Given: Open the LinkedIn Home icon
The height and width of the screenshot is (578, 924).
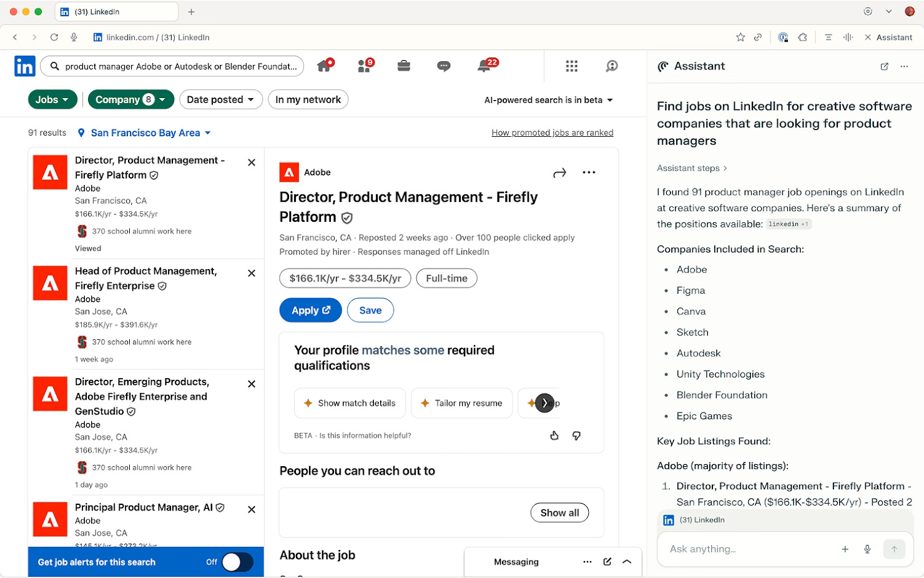Looking at the screenshot, I should 323,66.
